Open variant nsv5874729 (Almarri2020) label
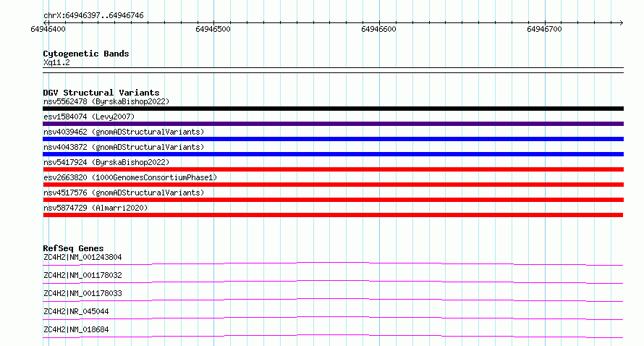644x346 pixels. pos(96,208)
